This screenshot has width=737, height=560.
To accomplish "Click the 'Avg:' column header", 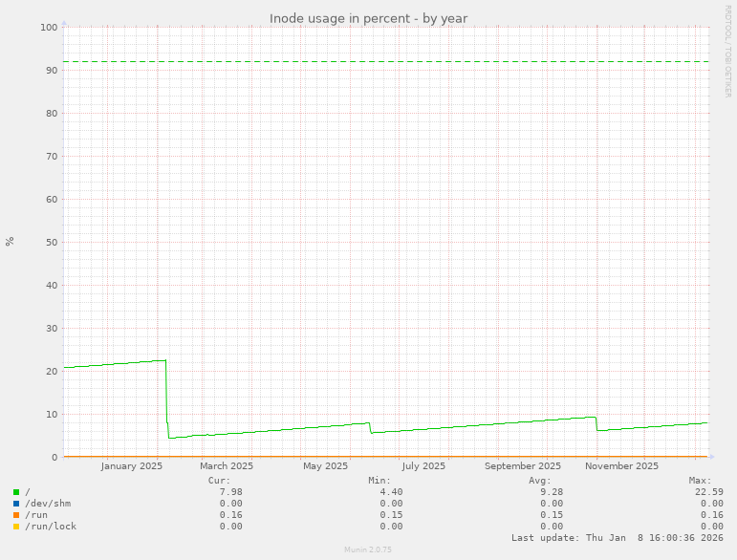I will pos(540,481).
